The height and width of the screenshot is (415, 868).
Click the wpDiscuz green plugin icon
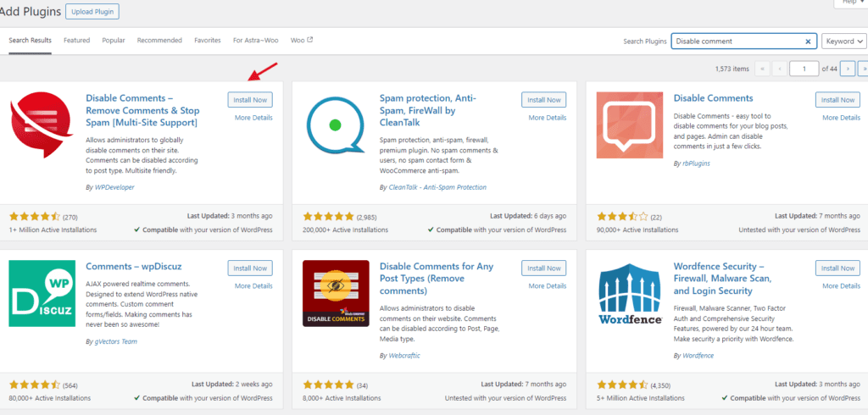pos(42,293)
